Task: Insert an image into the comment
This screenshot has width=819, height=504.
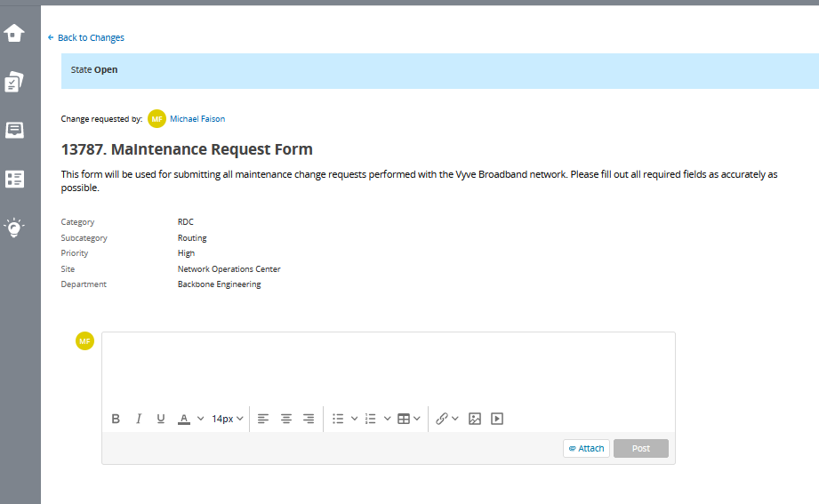Action: click(475, 419)
